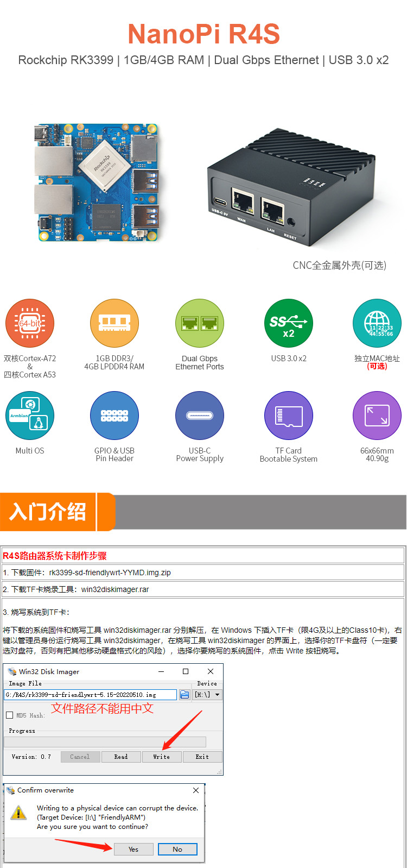
Task: Click the R4S路由器系统卡制作步骤 red heading
Action: (x=55, y=556)
